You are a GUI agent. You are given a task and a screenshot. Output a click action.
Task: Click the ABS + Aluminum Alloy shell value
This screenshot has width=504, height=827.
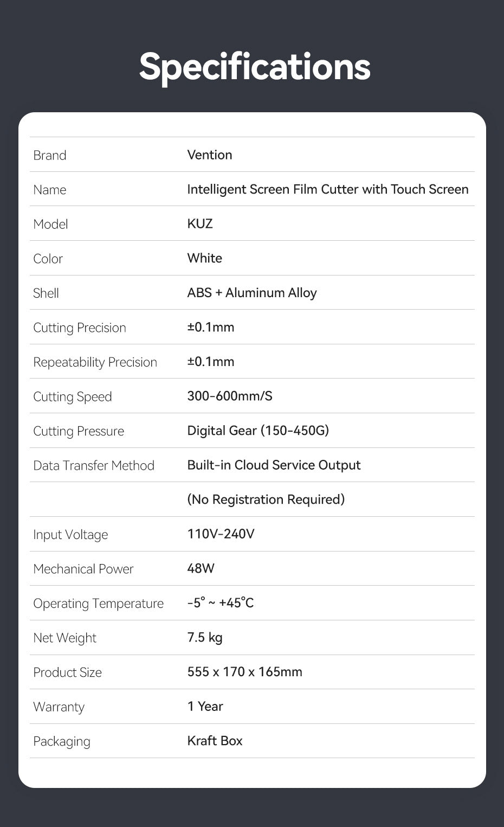click(252, 293)
